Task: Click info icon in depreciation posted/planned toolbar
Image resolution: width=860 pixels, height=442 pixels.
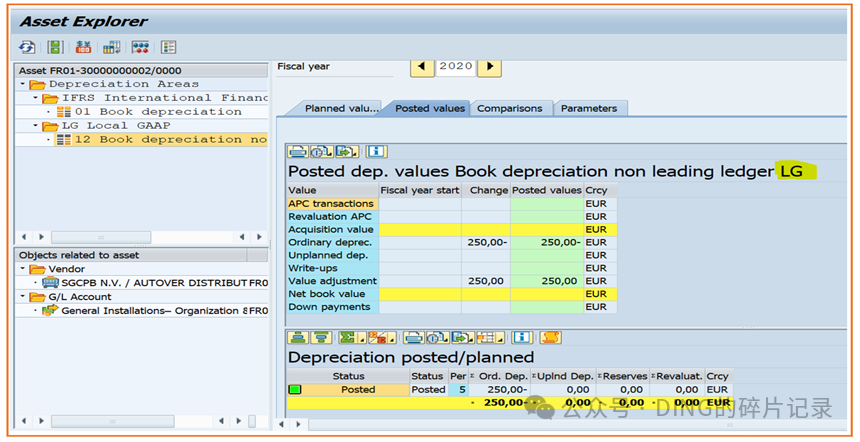Action: pos(522,337)
